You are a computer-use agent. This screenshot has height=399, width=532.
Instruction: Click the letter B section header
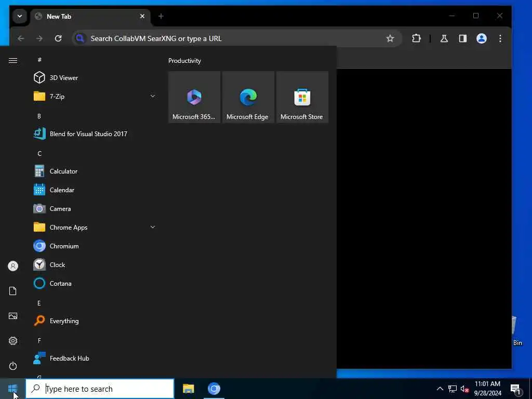[39, 116]
